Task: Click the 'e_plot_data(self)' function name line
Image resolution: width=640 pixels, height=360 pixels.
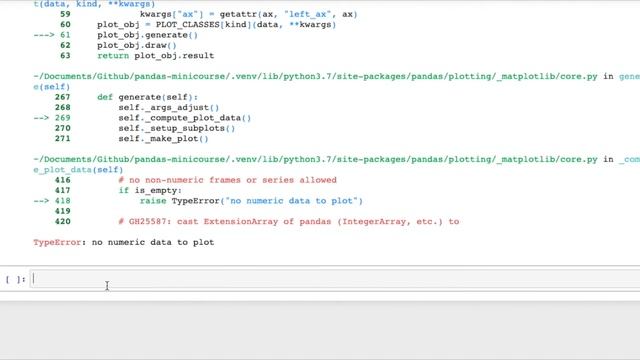Action: point(78,170)
